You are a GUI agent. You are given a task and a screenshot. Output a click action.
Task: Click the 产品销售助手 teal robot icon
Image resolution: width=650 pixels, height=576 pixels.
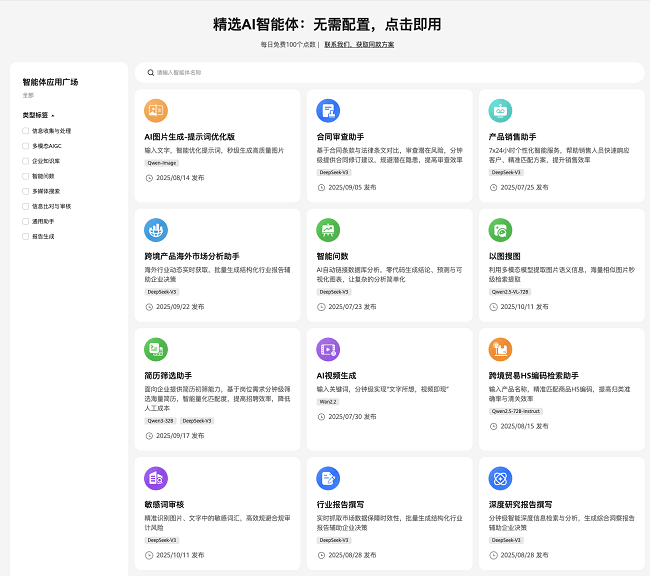coord(500,111)
